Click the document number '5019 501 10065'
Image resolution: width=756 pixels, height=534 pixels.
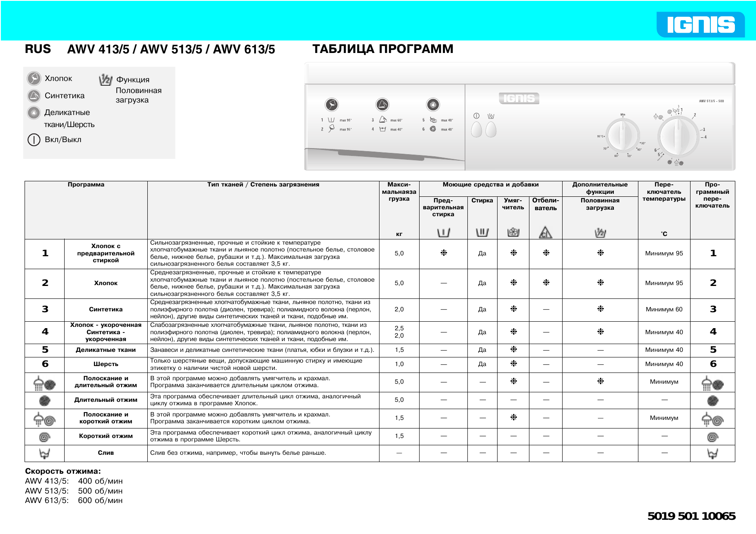pos(691,516)
